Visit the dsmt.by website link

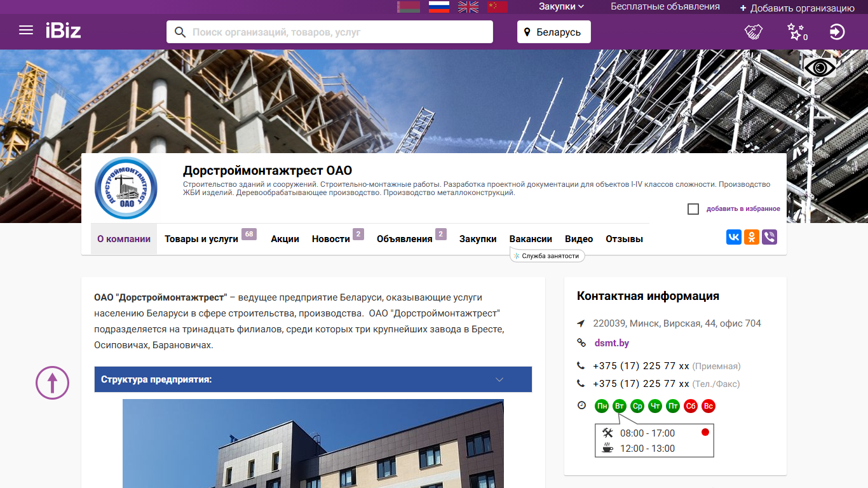pyautogui.click(x=612, y=343)
